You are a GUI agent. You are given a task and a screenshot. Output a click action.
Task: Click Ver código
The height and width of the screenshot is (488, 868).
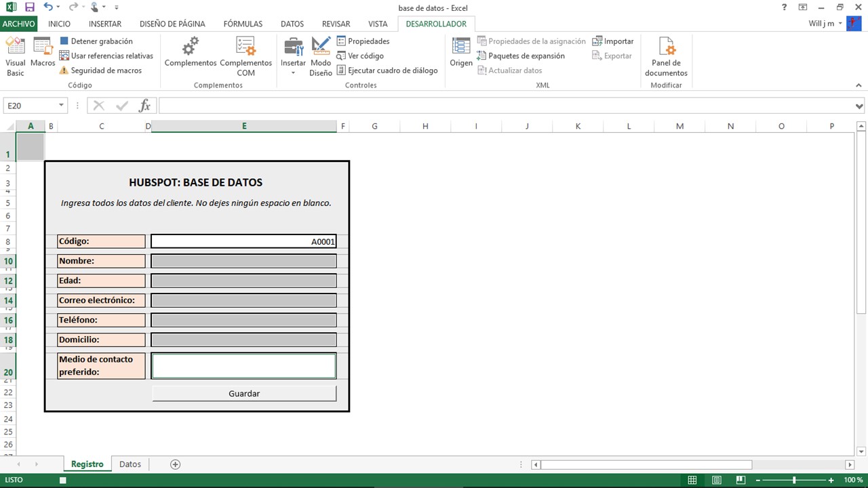click(x=360, y=56)
